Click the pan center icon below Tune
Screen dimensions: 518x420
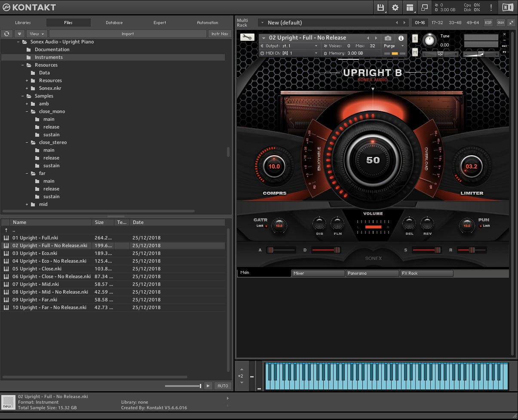pyautogui.click(x=440, y=54)
